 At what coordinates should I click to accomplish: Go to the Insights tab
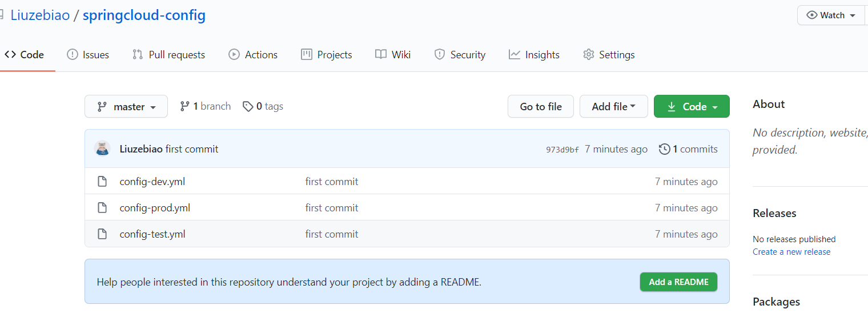(x=534, y=55)
